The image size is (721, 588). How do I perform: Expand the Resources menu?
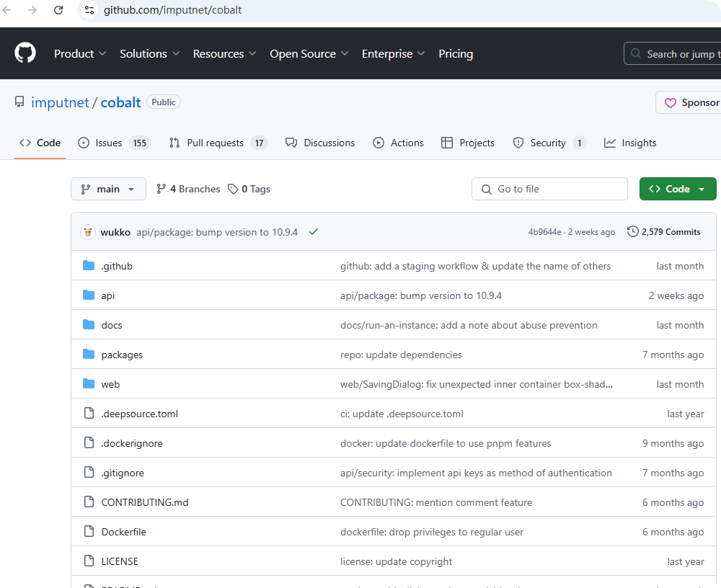point(224,54)
